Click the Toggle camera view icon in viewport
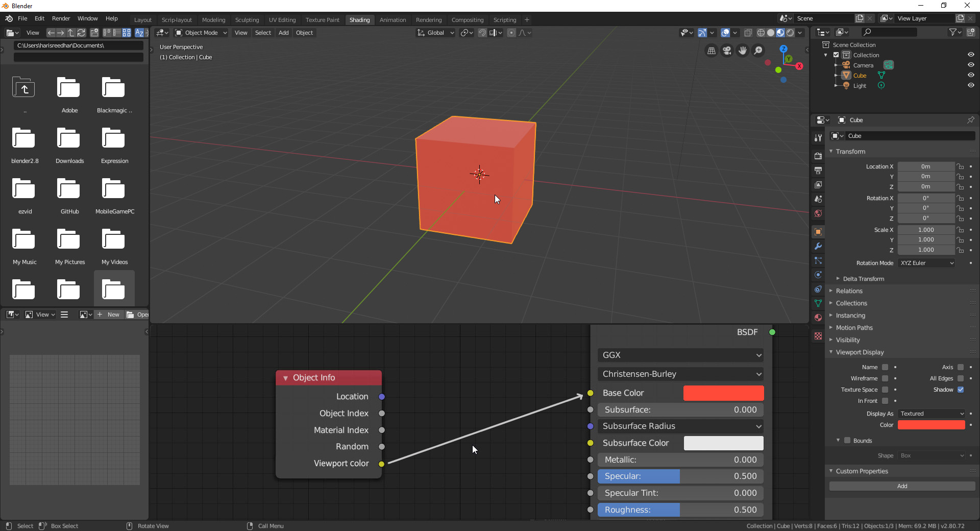The width and height of the screenshot is (980, 531). pos(727,51)
